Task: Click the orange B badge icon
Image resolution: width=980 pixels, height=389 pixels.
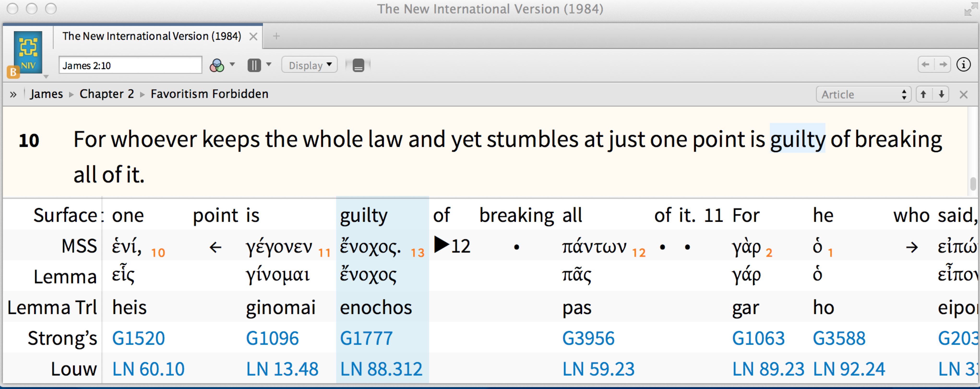Action: [13, 72]
